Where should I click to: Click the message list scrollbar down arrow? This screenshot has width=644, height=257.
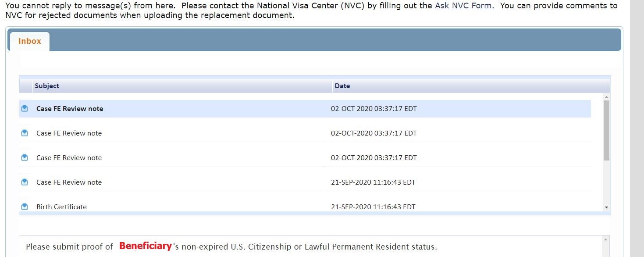606,207
